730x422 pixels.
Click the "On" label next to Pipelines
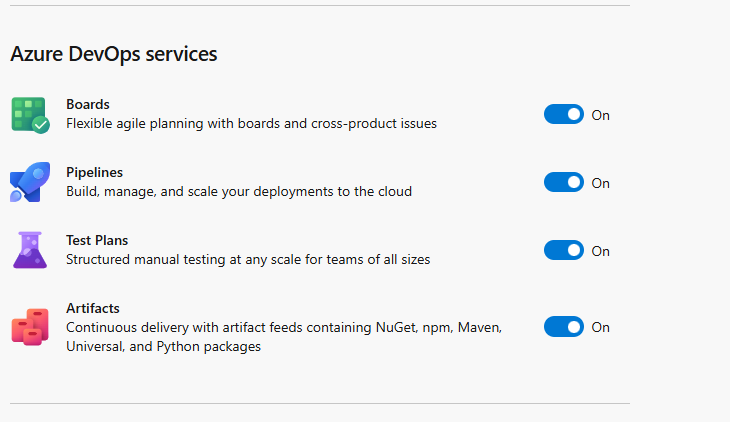click(x=601, y=183)
